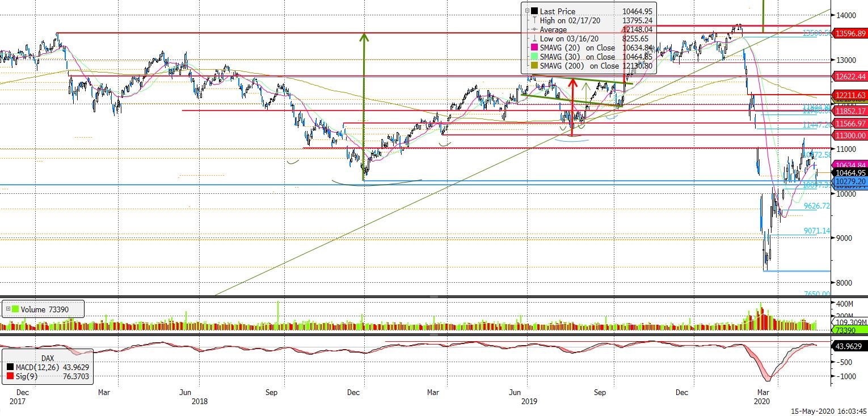Viewport: 868px width, 416px height.
Task: Select the 'High on 02/17/20' legend row
Action: tap(589, 20)
